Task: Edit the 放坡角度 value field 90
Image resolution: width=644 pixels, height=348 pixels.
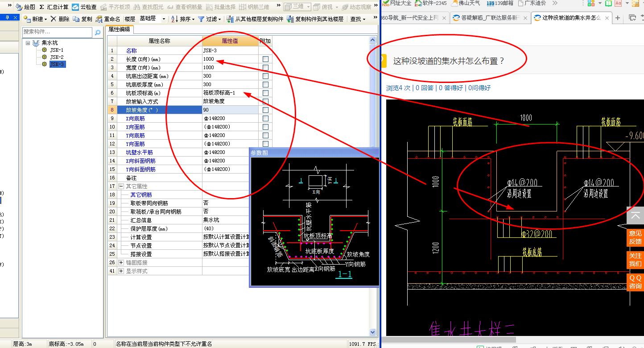Action: [x=231, y=110]
